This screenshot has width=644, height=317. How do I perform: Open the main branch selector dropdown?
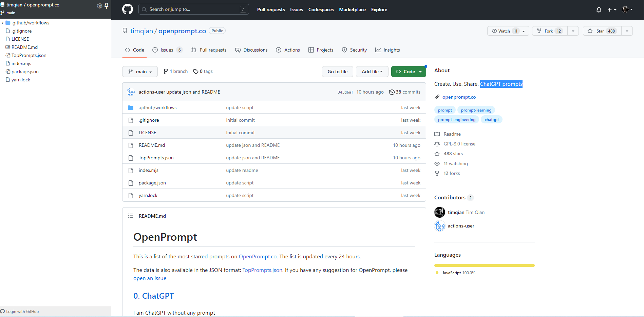click(140, 72)
